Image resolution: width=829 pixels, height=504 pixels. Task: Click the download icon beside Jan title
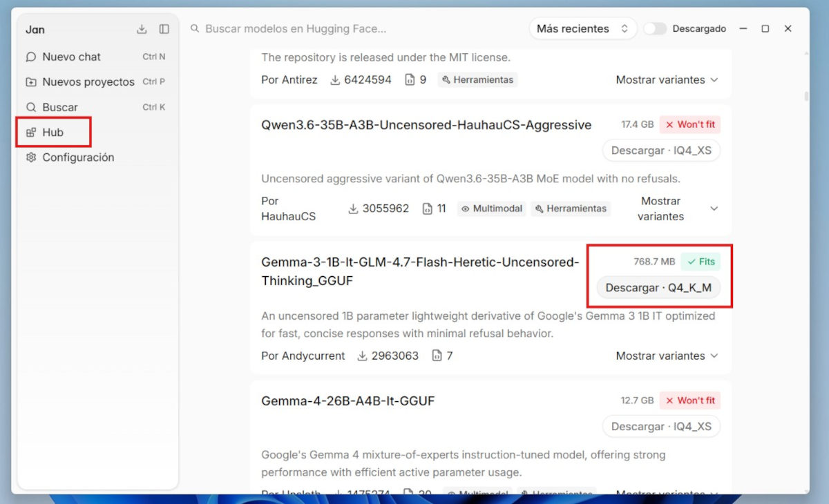tap(142, 29)
